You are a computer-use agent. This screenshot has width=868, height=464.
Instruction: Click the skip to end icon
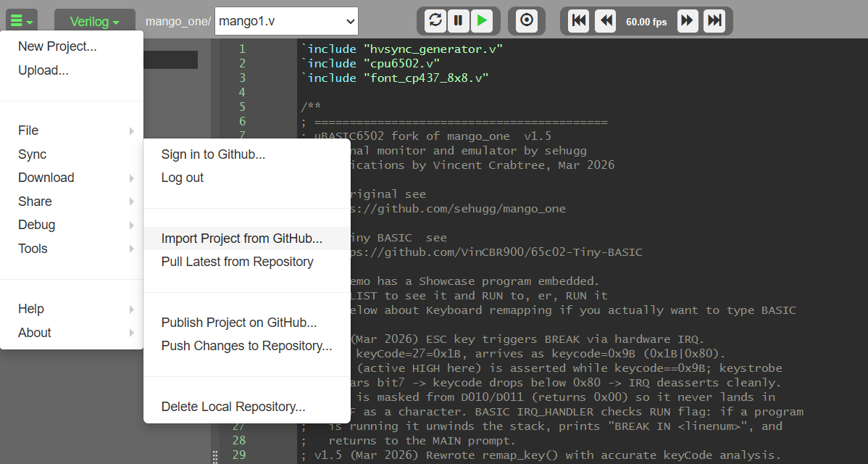[x=714, y=21]
